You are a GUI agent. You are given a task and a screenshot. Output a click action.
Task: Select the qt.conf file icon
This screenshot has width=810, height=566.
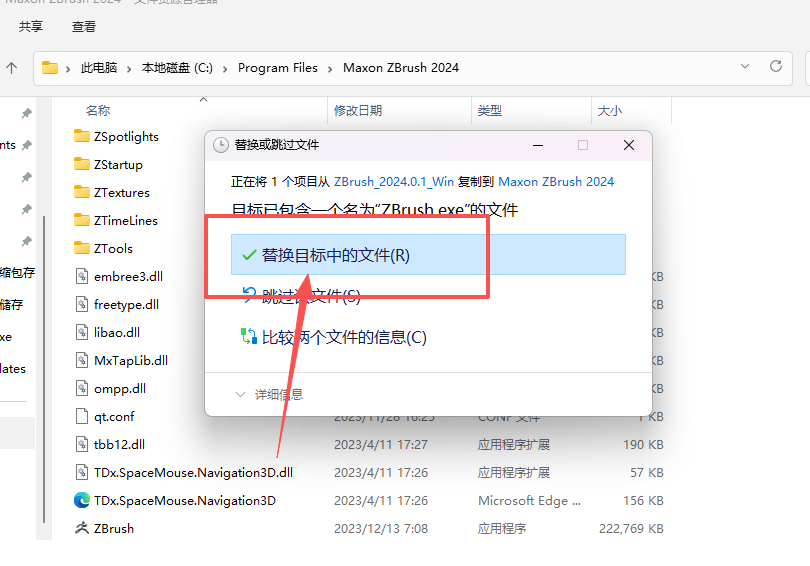point(82,416)
